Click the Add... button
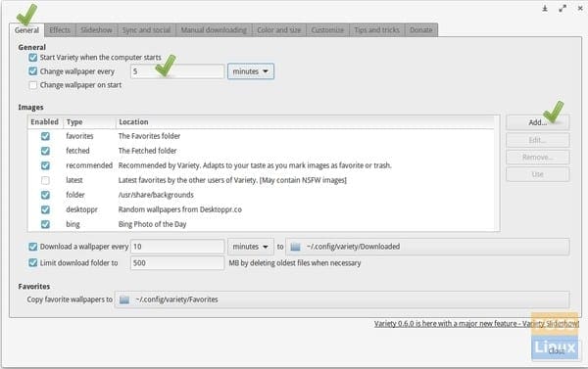This screenshot has height=369, width=588. click(x=537, y=122)
